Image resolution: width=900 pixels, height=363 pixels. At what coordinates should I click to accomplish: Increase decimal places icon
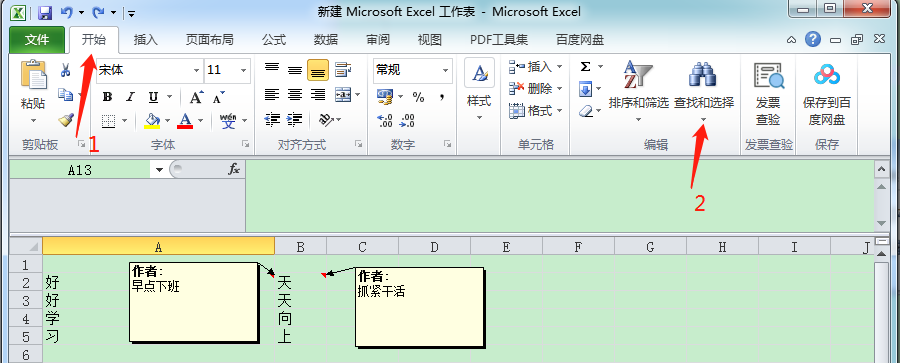point(384,120)
